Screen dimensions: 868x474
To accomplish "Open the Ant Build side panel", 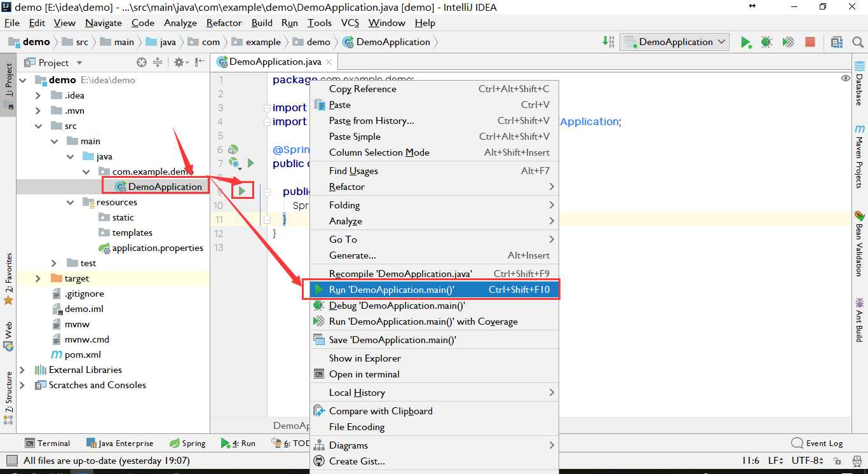I will click(860, 319).
